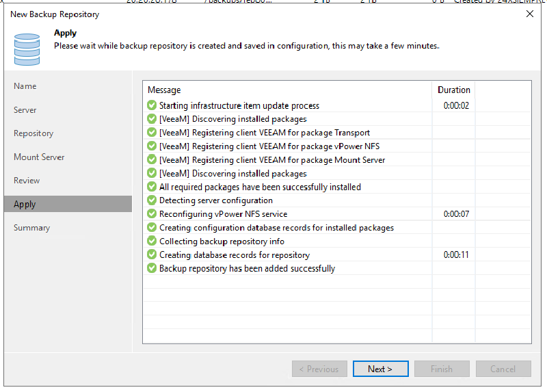The image size is (547, 392).
Task: Select 'All required packages have been successfully installed' row
Action: (x=337, y=187)
